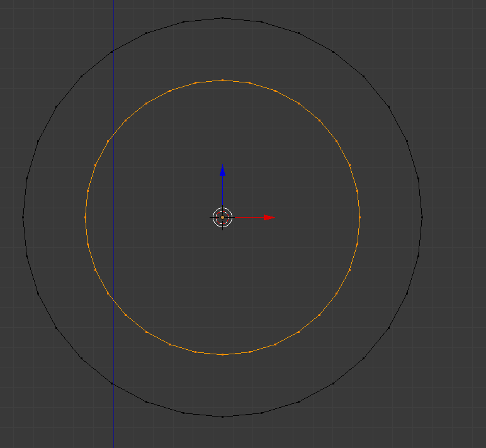The image size is (486, 448).
Task: Grab the red X-axis manipulator arrow
Action: 269,218
